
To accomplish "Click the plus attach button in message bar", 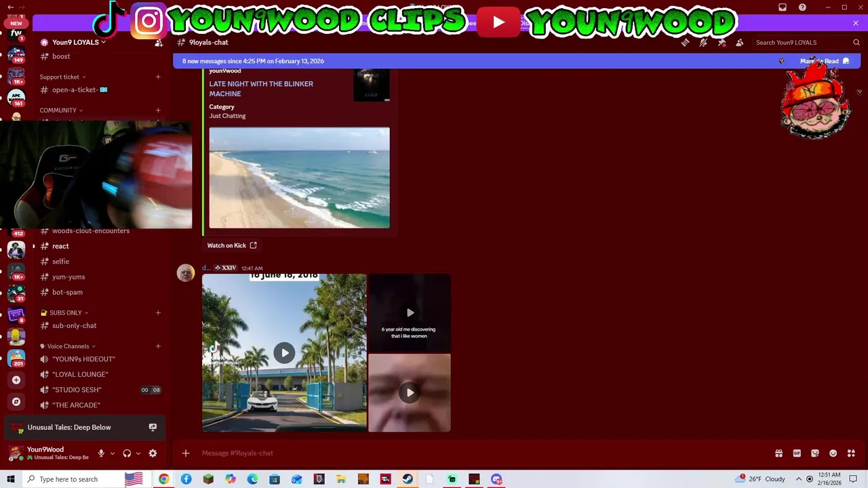I will 186,453.
